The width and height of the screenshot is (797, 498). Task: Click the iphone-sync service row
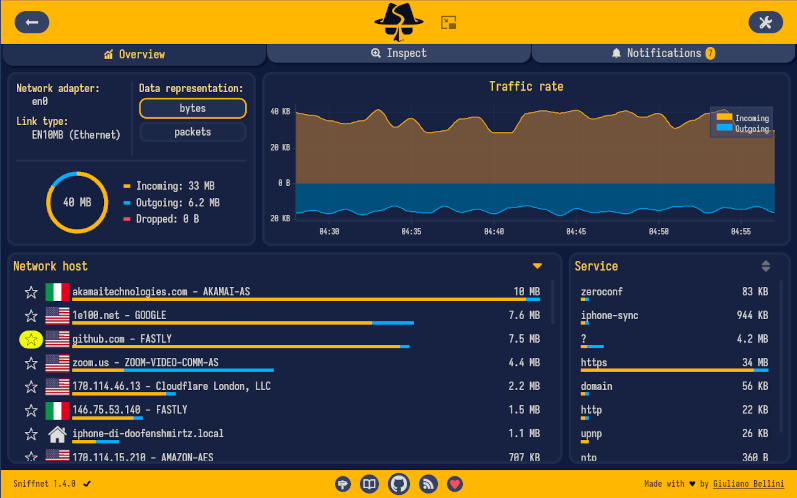[675, 316]
